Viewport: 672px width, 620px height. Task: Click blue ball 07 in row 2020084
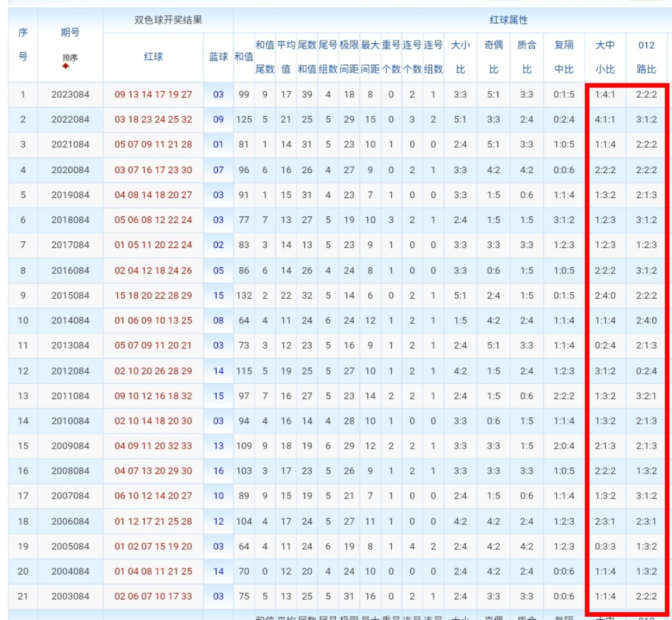218,170
